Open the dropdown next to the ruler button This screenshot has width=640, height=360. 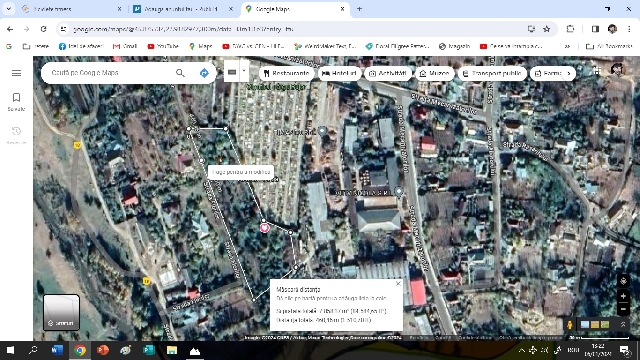point(244,71)
